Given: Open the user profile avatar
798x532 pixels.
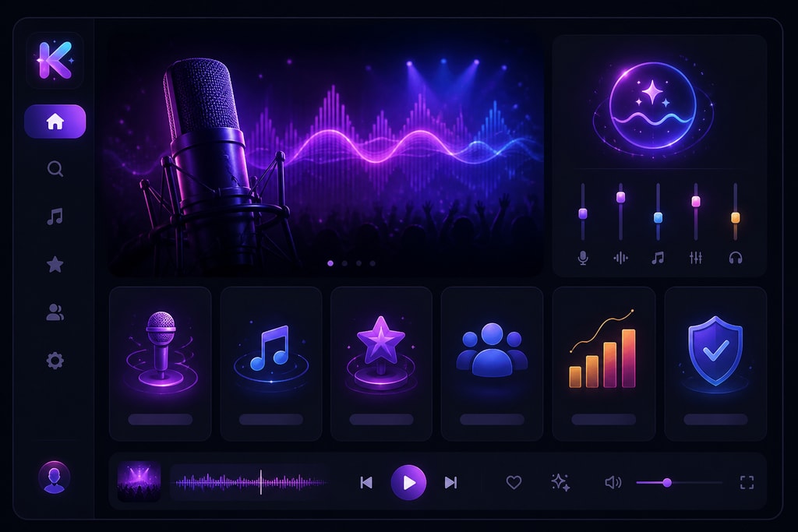Looking at the screenshot, I should (55, 477).
